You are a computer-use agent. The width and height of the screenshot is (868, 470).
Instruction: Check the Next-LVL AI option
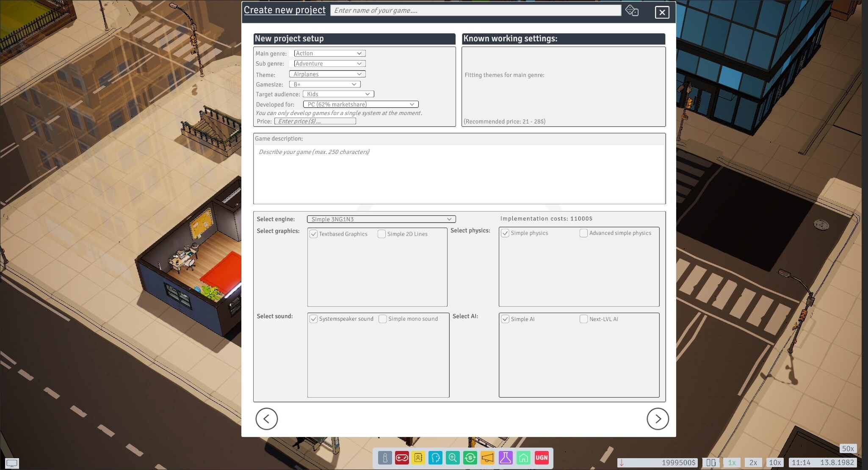[x=583, y=319]
